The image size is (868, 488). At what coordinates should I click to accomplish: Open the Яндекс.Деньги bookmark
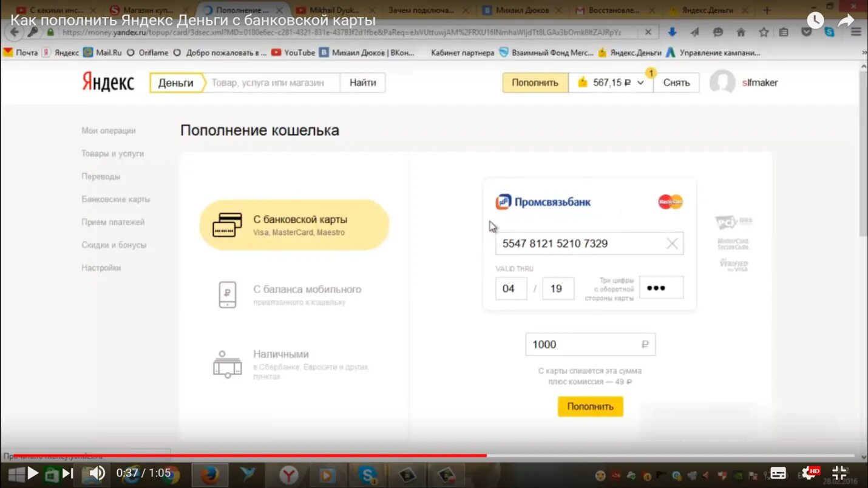tap(629, 53)
